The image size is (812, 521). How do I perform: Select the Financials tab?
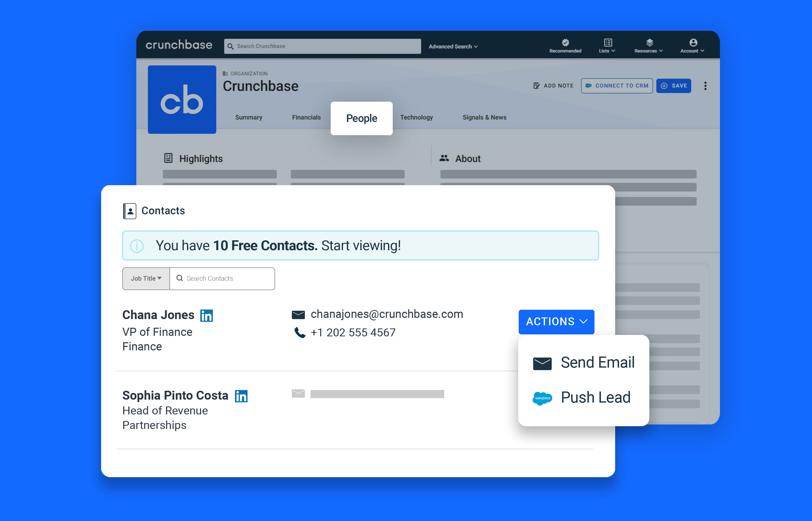[306, 117]
